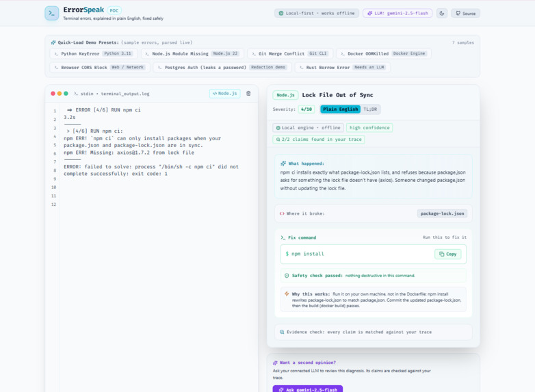Open the Source link button
Screen dimensions: 535x392
click(466, 13)
